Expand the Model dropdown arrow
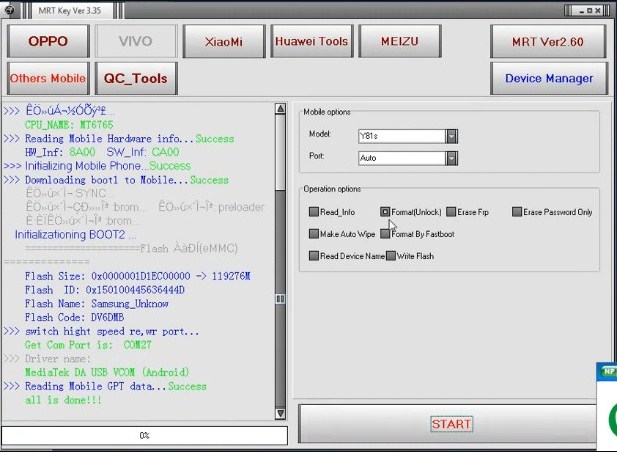The image size is (617, 452). point(452,136)
